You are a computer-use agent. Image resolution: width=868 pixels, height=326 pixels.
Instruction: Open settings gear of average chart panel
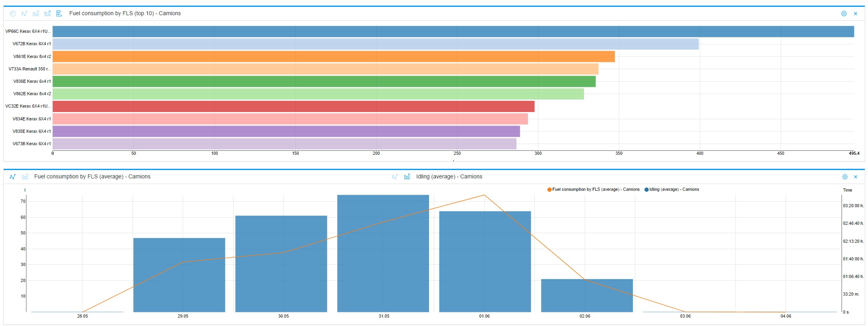click(x=844, y=177)
